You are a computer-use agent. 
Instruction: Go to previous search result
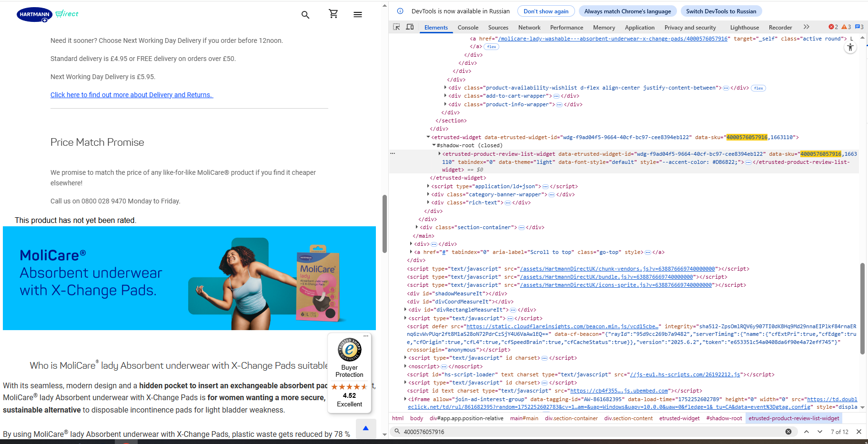[807, 432]
